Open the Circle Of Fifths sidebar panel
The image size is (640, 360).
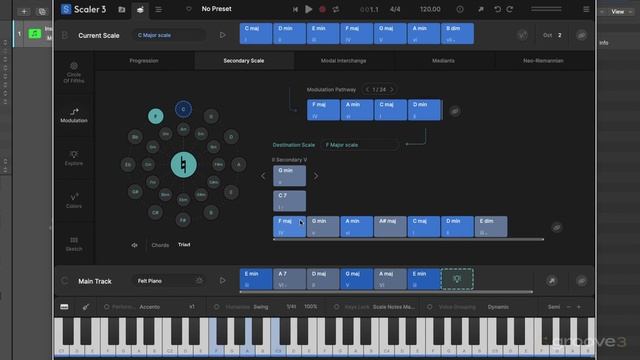(x=74, y=73)
